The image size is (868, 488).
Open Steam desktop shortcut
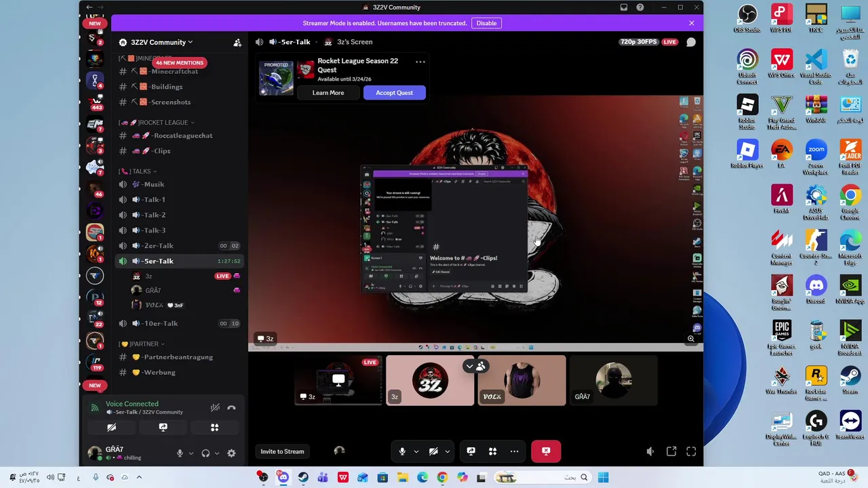tap(850, 380)
